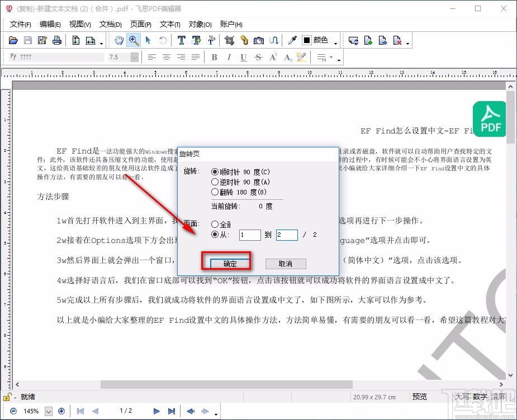Click the Link creation tool
Viewport: 517px width, 420px height.
pyautogui.click(x=244, y=40)
